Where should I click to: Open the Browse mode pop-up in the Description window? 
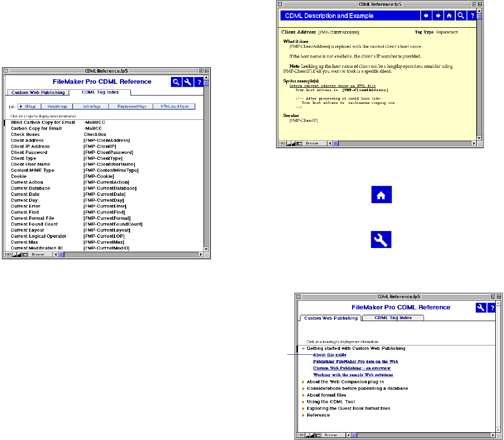(x=315, y=143)
